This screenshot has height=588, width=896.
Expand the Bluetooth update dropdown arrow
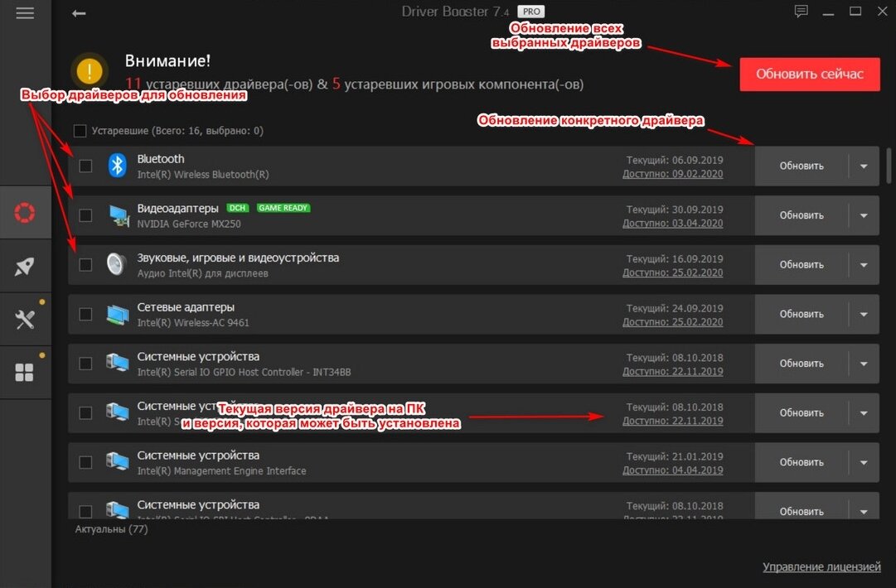coord(864,166)
